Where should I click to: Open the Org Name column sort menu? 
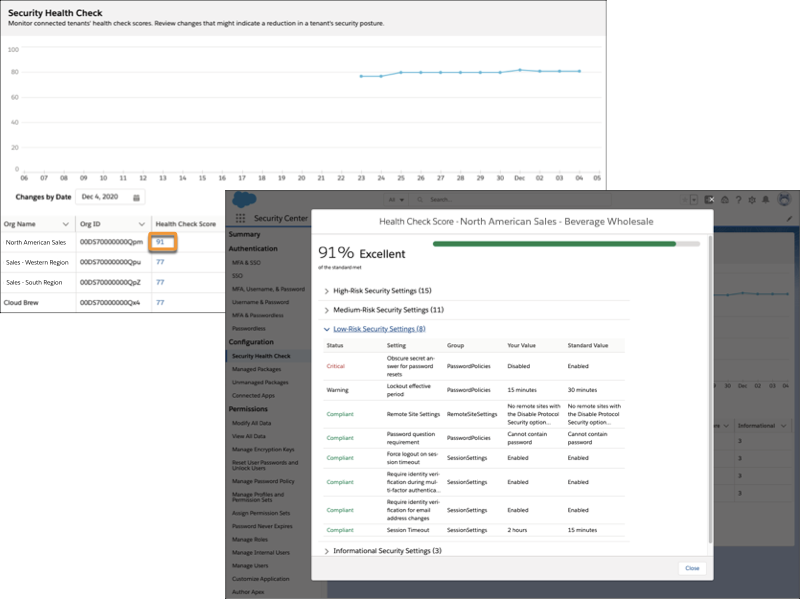point(65,224)
